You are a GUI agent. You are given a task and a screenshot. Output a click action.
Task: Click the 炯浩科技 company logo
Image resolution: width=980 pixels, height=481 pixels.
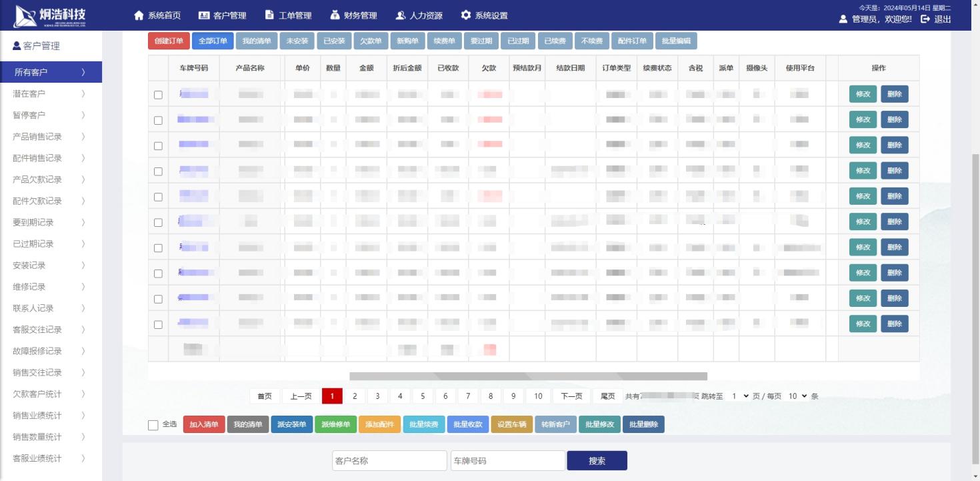coord(50,15)
